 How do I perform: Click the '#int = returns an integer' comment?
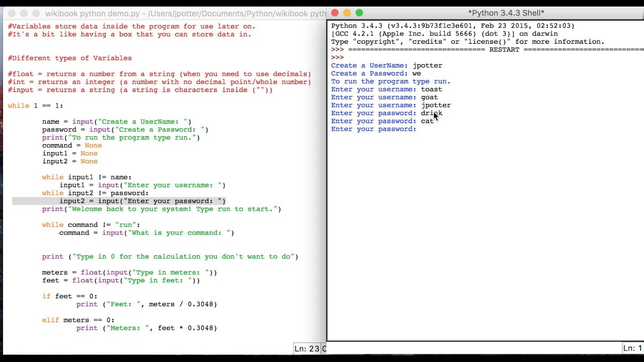tap(159, 82)
